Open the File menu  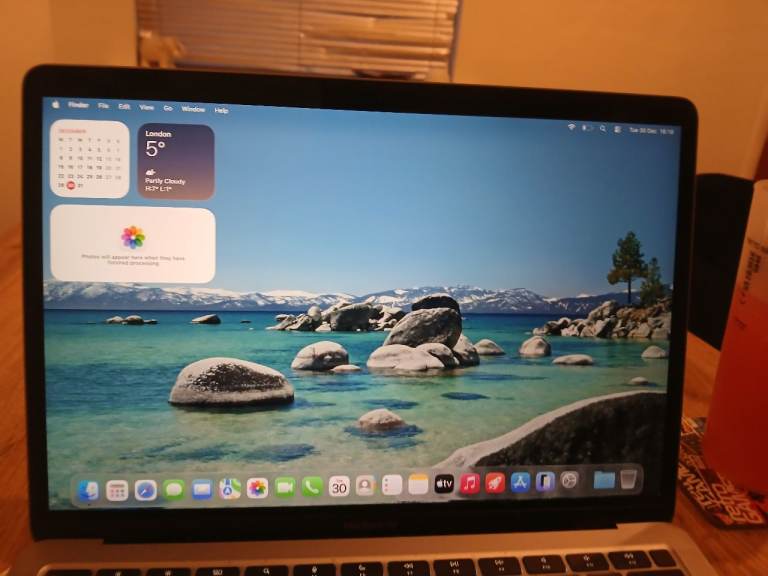[x=103, y=106]
